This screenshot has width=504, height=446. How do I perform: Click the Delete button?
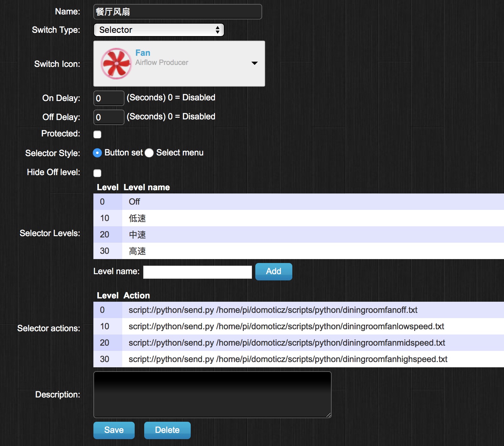click(167, 430)
